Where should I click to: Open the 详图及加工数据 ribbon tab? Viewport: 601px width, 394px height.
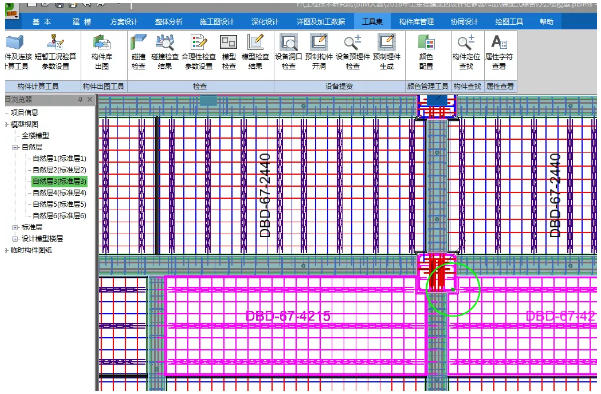(x=321, y=22)
